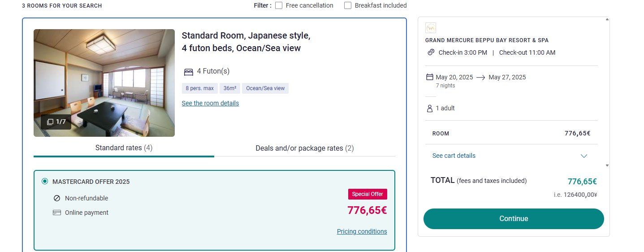Click the calendar icon beside stay dates

(x=430, y=77)
